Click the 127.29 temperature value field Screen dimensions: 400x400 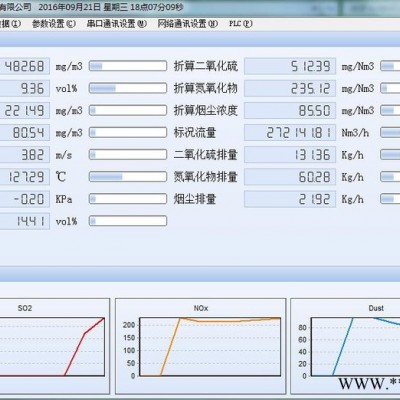[x=25, y=177]
